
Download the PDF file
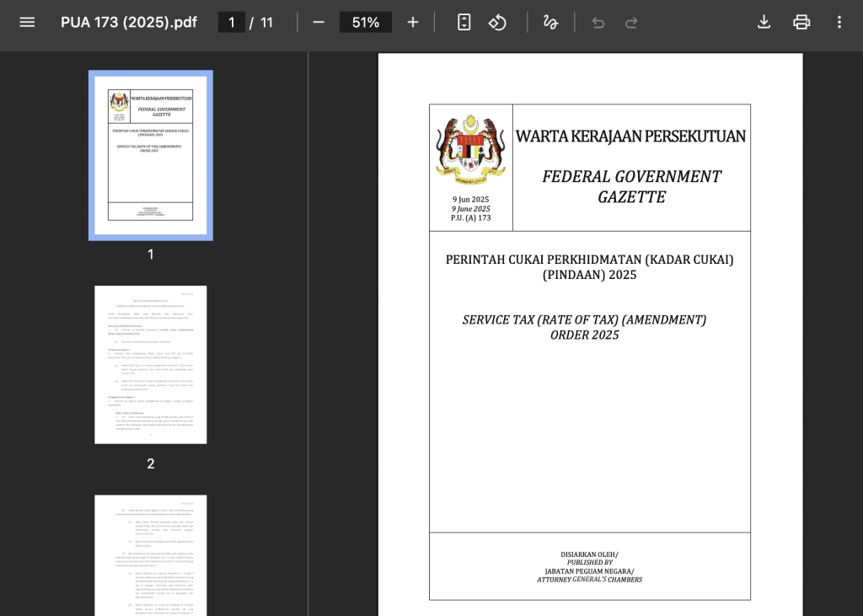[764, 22]
